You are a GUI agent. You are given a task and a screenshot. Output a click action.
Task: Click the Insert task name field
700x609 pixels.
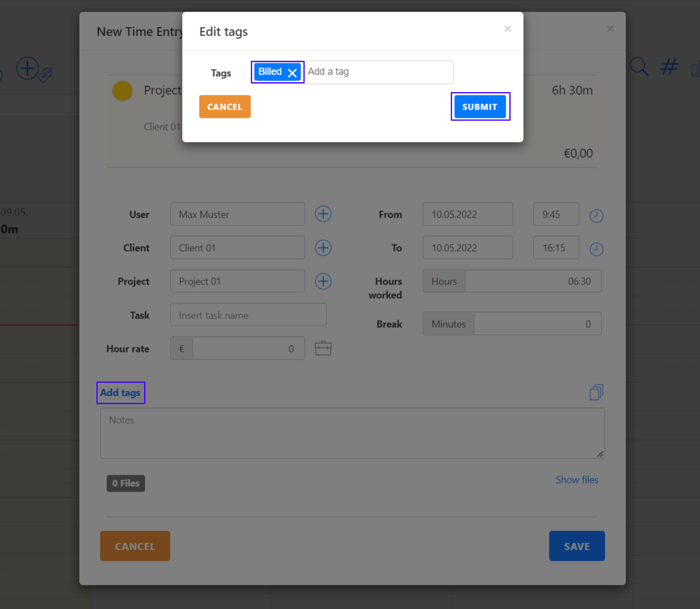pos(249,315)
